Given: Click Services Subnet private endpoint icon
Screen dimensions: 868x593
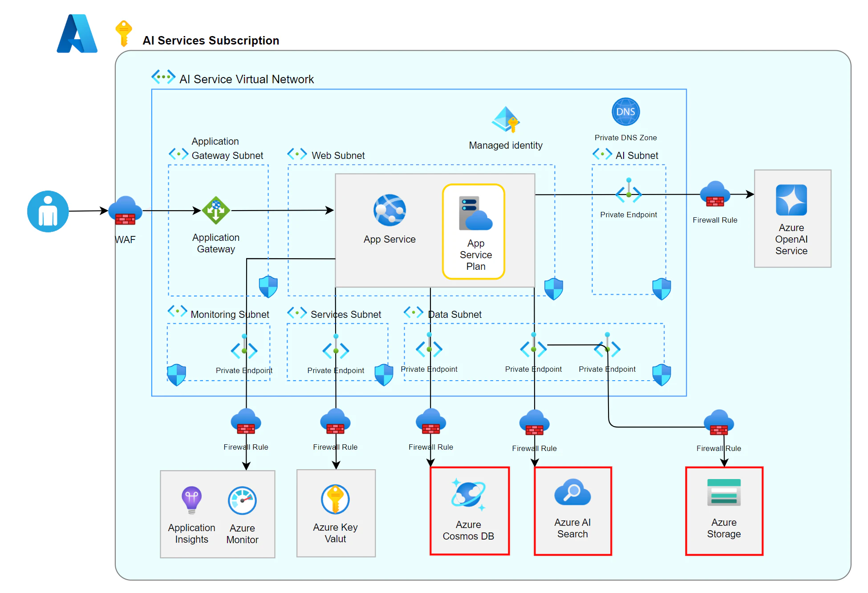Looking at the screenshot, I should (x=336, y=346).
